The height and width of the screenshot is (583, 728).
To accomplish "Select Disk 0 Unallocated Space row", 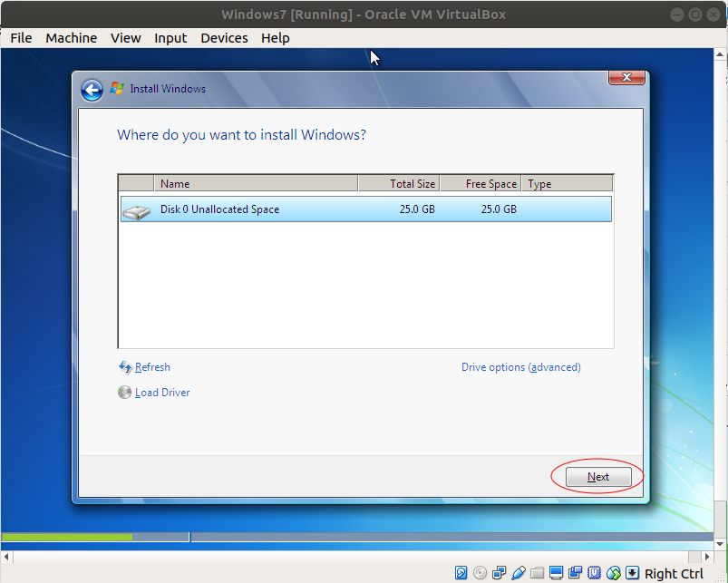I will [x=366, y=209].
